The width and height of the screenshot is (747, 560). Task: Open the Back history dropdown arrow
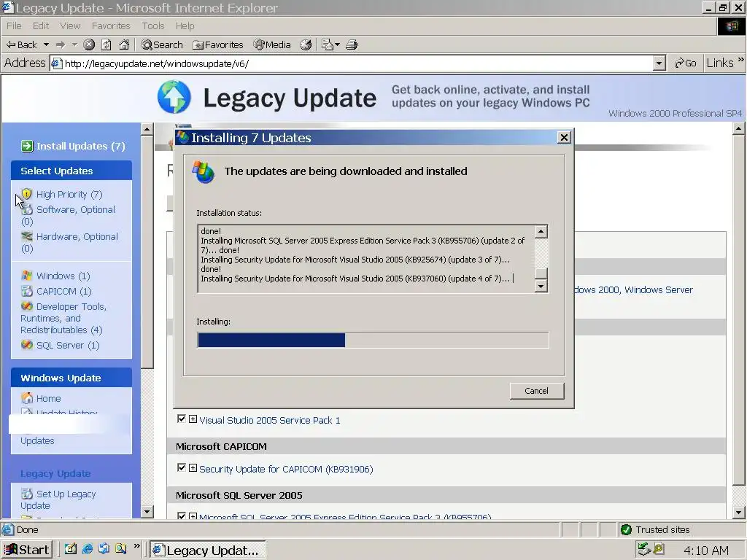pyautogui.click(x=46, y=44)
